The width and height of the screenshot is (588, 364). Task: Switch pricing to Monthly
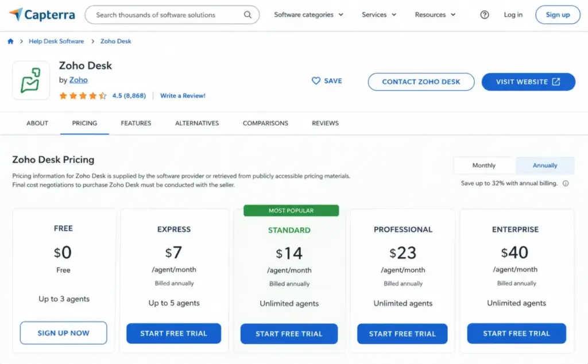[x=484, y=165]
